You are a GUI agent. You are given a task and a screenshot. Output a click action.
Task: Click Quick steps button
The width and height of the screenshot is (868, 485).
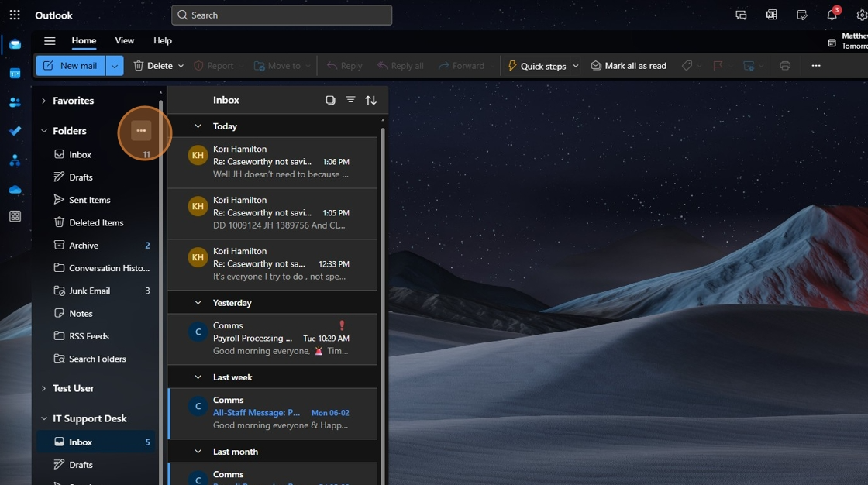(x=537, y=66)
